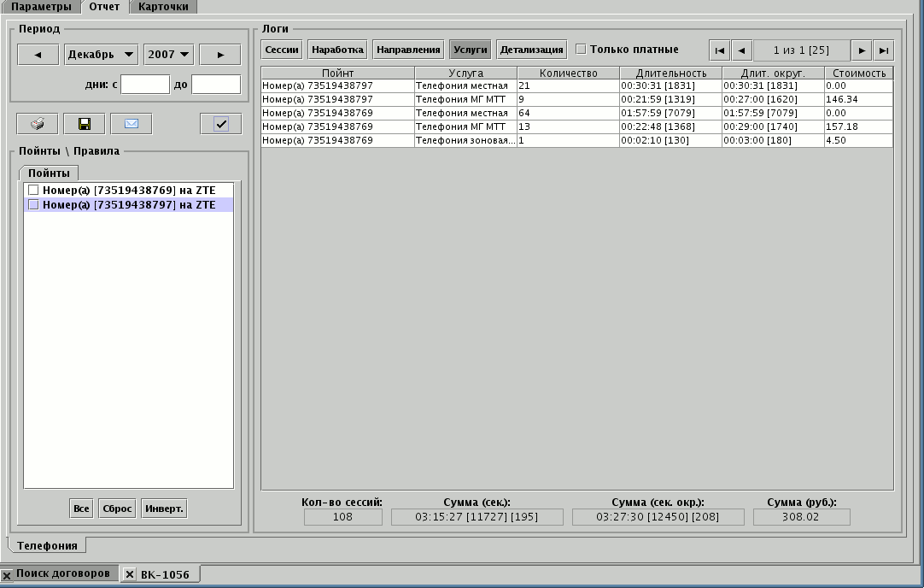Go to previous month arrow
This screenshot has height=588, width=924.
click(38, 55)
